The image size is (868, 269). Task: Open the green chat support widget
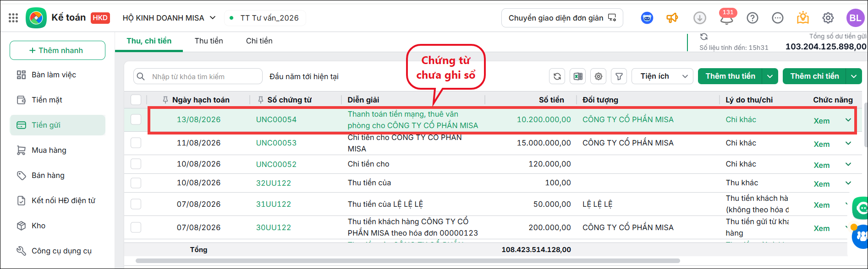(860, 208)
